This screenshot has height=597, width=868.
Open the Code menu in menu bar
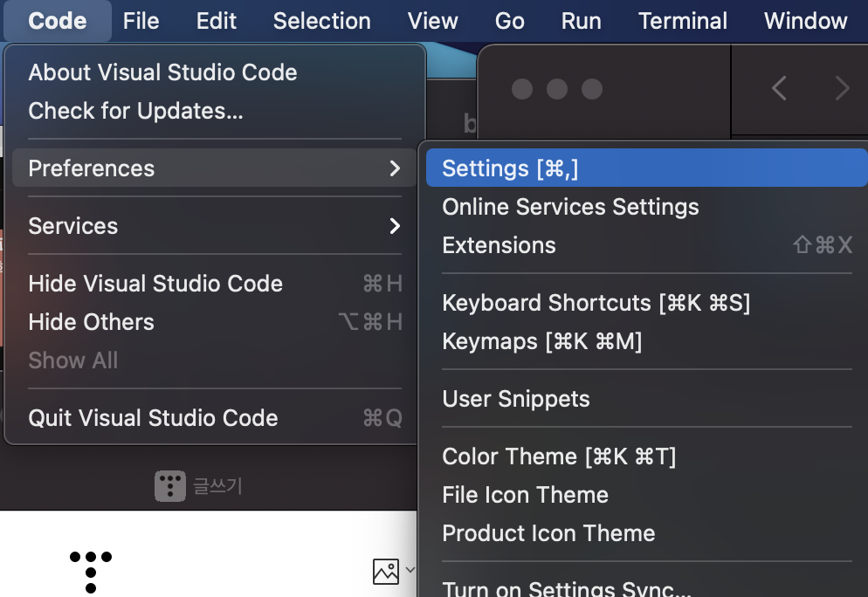pos(58,21)
